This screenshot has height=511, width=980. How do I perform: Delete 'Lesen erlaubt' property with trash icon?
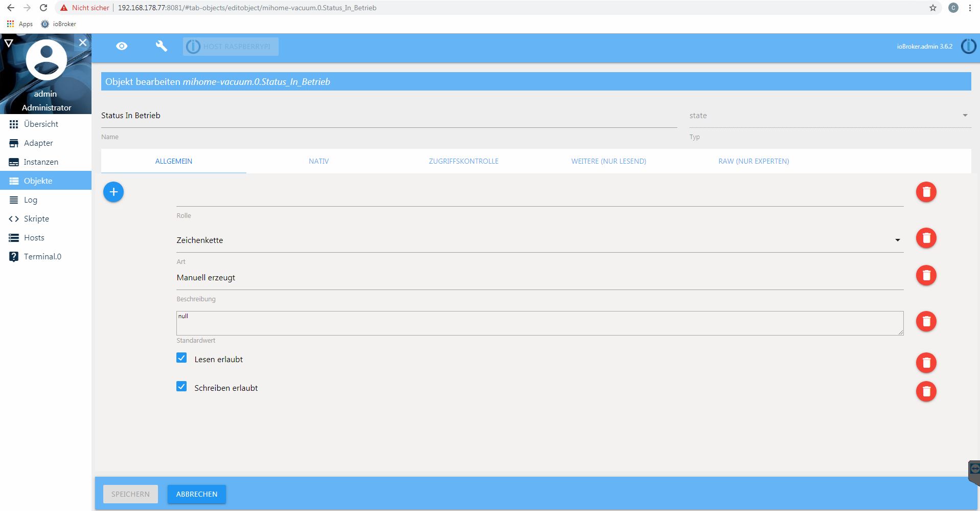point(926,363)
